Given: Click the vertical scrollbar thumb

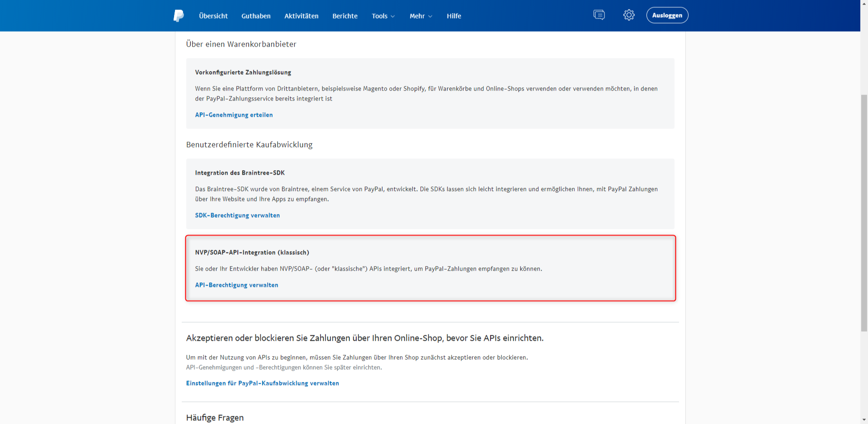Looking at the screenshot, I should [x=863, y=213].
